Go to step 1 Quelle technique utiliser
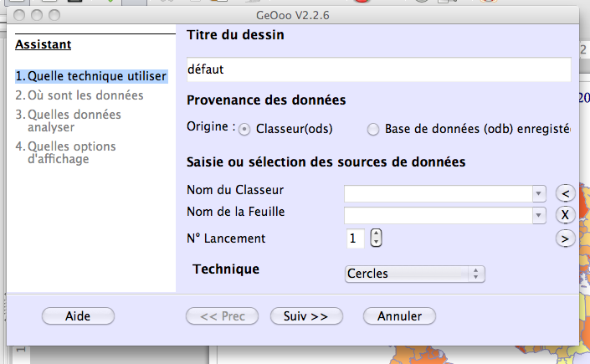 (91, 76)
